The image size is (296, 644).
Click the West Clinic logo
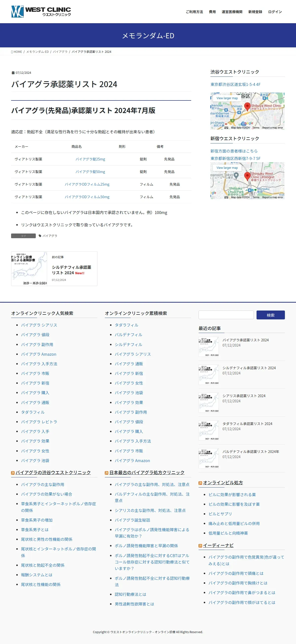(41, 12)
